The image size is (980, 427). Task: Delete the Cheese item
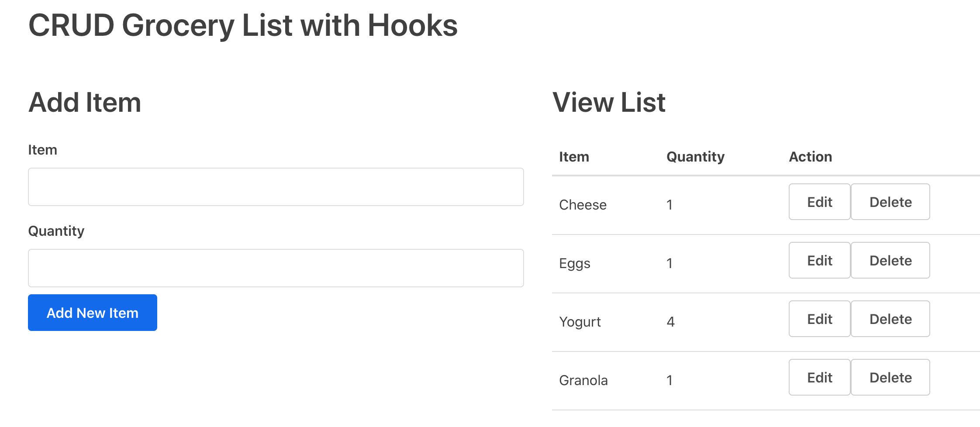[890, 202]
